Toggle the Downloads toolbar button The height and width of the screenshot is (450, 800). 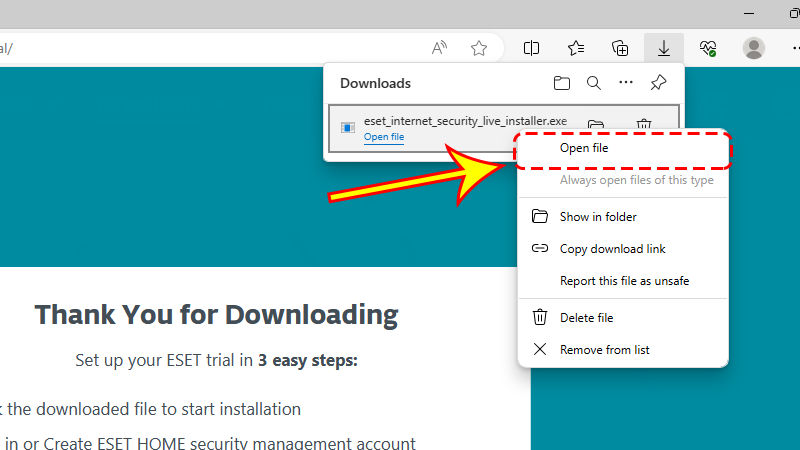pyautogui.click(x=664, y=48)
